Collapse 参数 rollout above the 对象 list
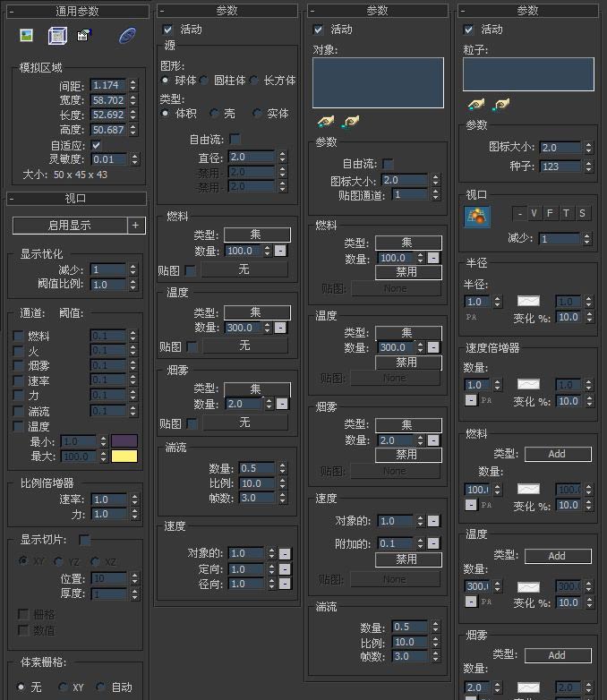 pos(378,11)
